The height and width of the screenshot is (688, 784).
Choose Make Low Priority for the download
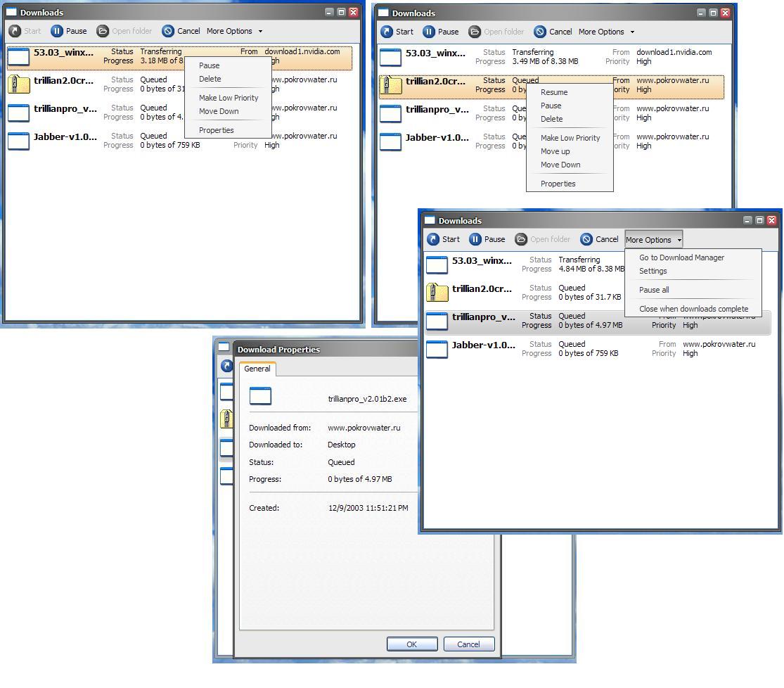click(229, 98)
